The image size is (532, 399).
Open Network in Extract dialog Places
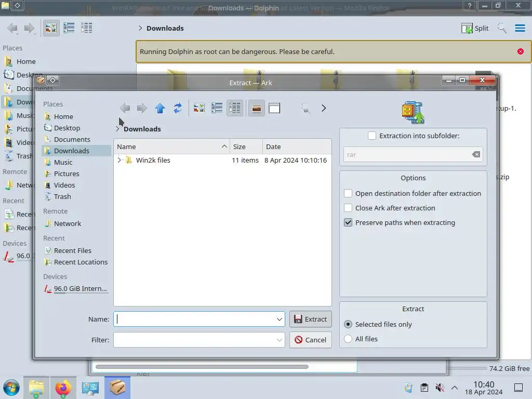pyautogui.click(x=77, y=223)
